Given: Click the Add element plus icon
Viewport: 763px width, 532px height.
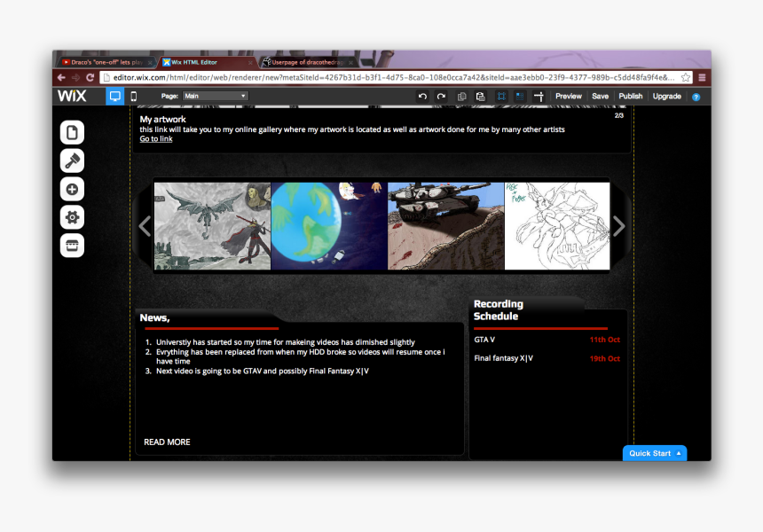Looking at the screenshot, I should [72, 189].
